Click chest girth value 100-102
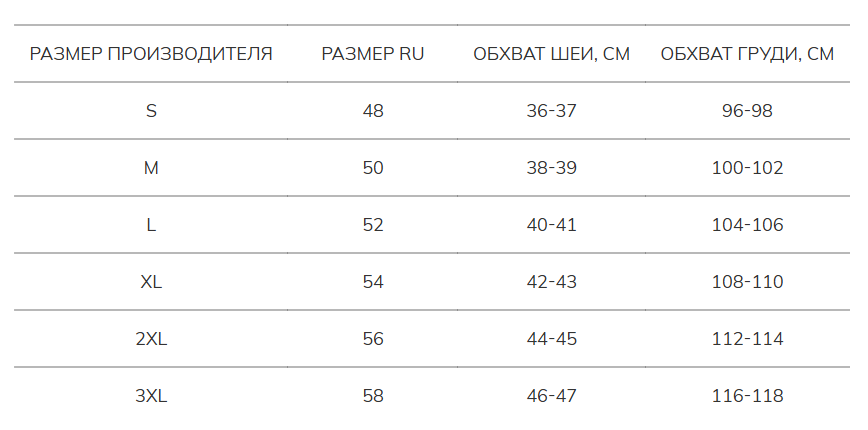This screenshot has width=868, height=430. (x=747, y=168)
